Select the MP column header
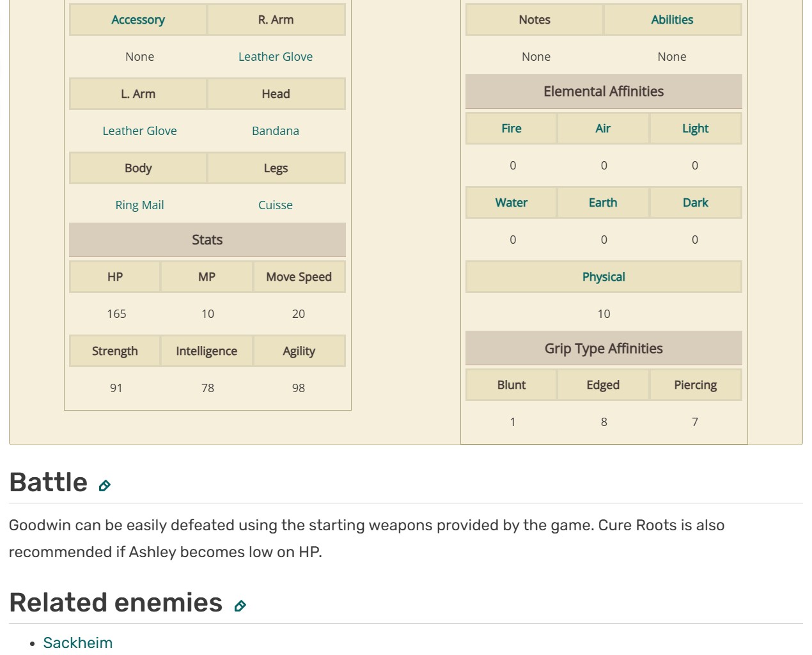 click(207, 277)
